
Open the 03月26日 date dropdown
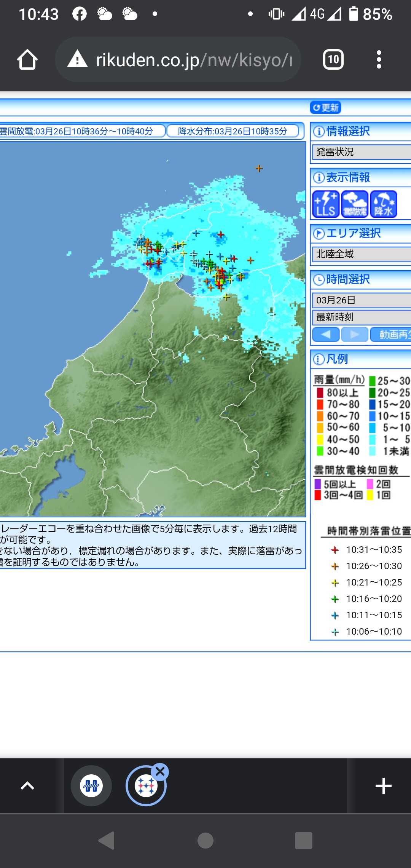[361, 300]
